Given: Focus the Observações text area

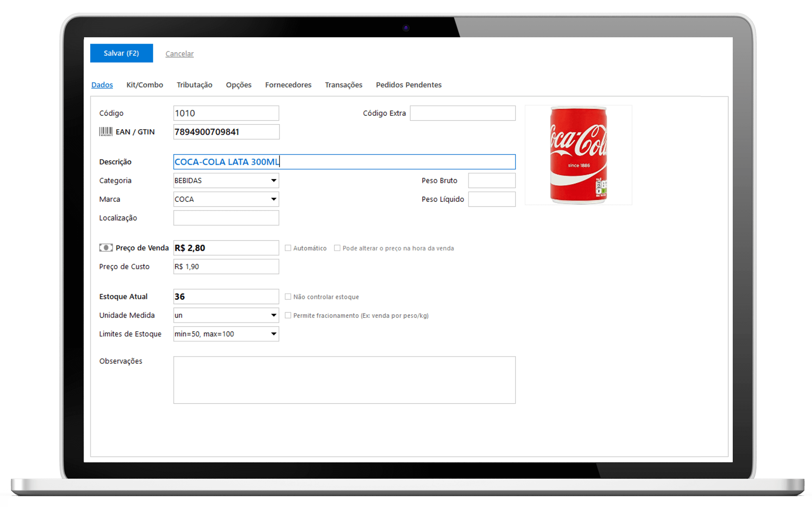Looking at the screenshot, I should pos(344,380).
